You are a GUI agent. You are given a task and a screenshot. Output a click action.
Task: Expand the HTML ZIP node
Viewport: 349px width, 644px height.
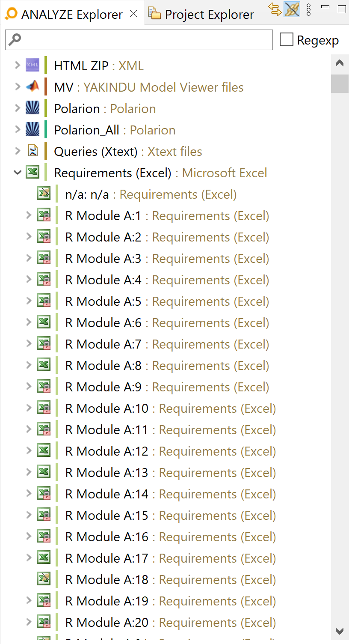pos(18,65)
